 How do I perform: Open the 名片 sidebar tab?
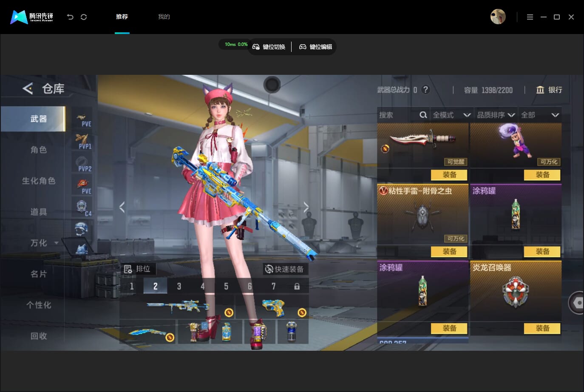point(39,274)
